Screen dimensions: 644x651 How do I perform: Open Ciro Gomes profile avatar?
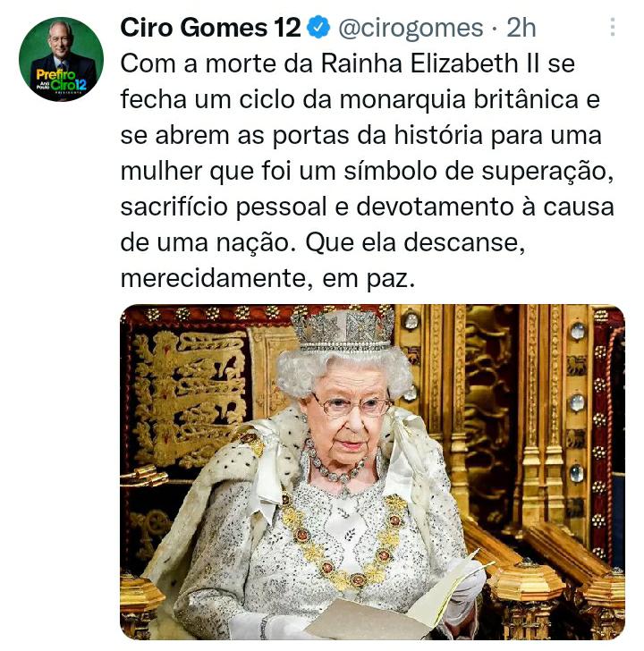61,59
